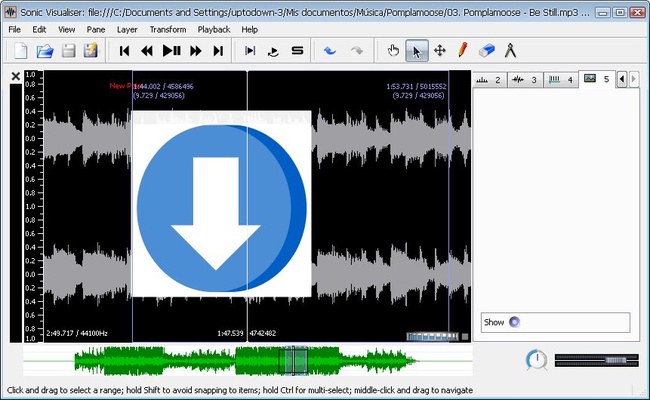
Task: Select the Navigate hand tool
Action: 393,51
